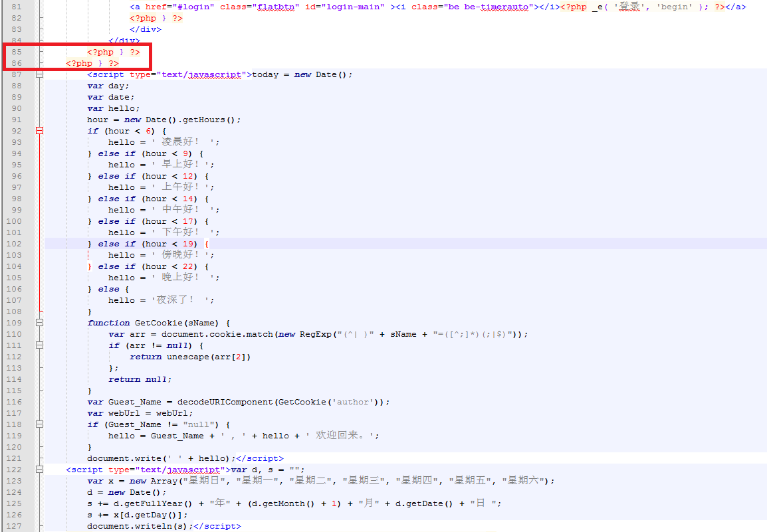Viewport: 767px width, 532px height.
Task: Collapse the red fold marker at line 92
Action: (x=39, y=131)
